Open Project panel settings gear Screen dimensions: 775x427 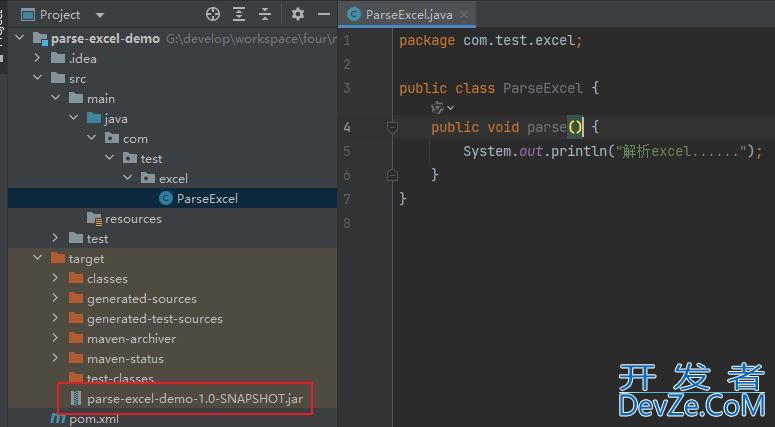[298, 14]
